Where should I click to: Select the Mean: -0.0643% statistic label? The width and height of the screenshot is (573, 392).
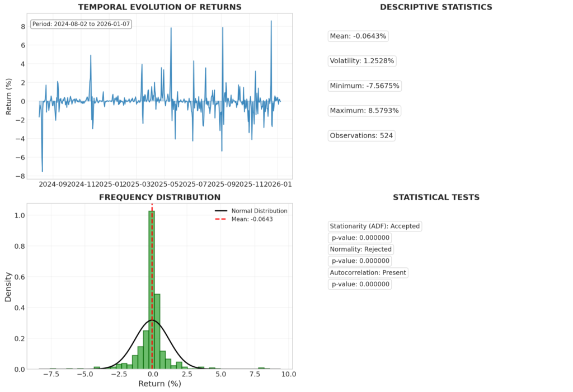tap(358, 36)
